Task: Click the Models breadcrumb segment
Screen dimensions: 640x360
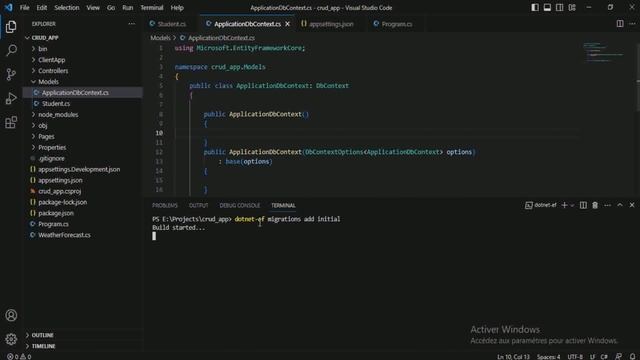Action: [160, 38]
